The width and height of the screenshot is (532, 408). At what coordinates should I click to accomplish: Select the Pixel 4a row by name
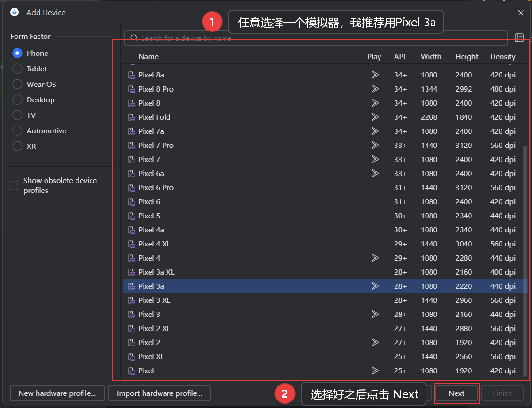pyautogui.click(x=151, y=230)
